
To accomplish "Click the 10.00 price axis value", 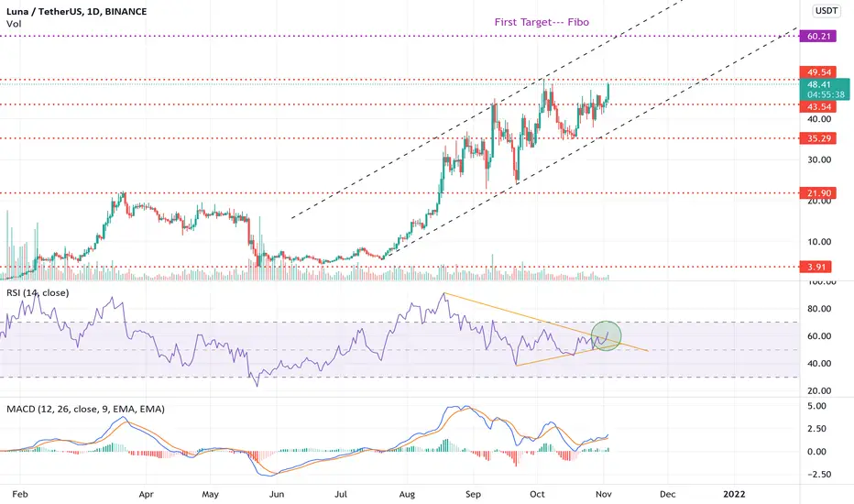I will (x=819, y=241).
